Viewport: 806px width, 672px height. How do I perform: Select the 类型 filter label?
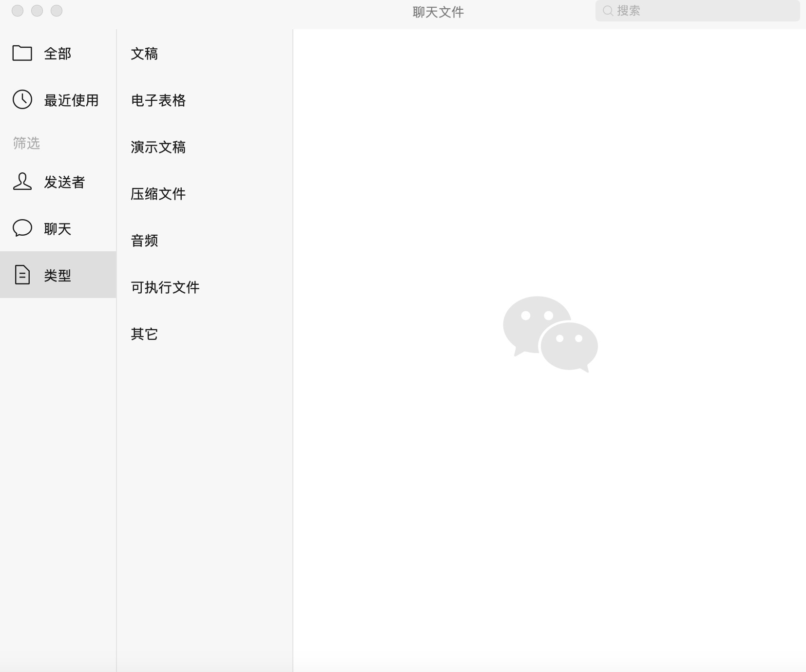[x=58, y=276]
